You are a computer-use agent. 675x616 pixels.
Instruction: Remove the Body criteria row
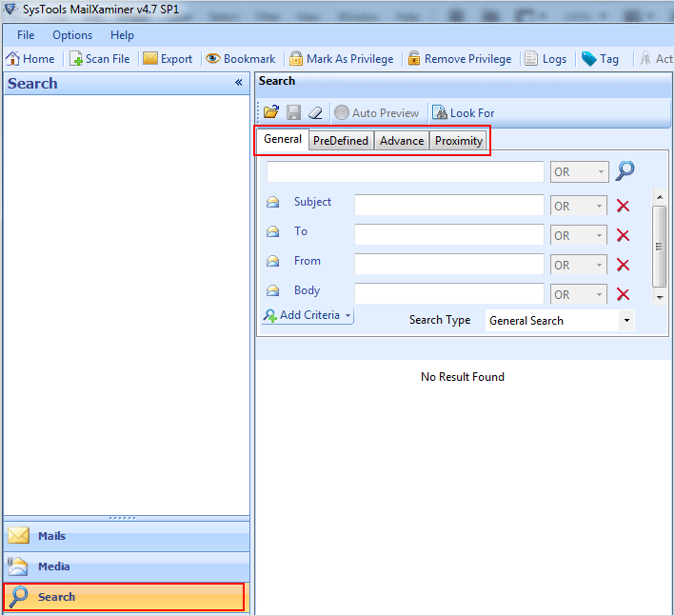point(623,294)
